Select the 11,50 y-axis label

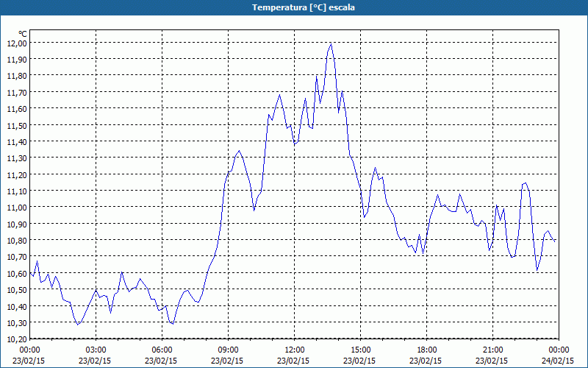[x=17, y=125]
